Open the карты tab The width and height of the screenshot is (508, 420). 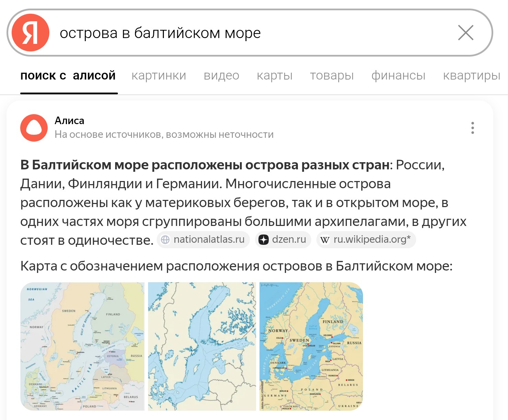[275, 75]
